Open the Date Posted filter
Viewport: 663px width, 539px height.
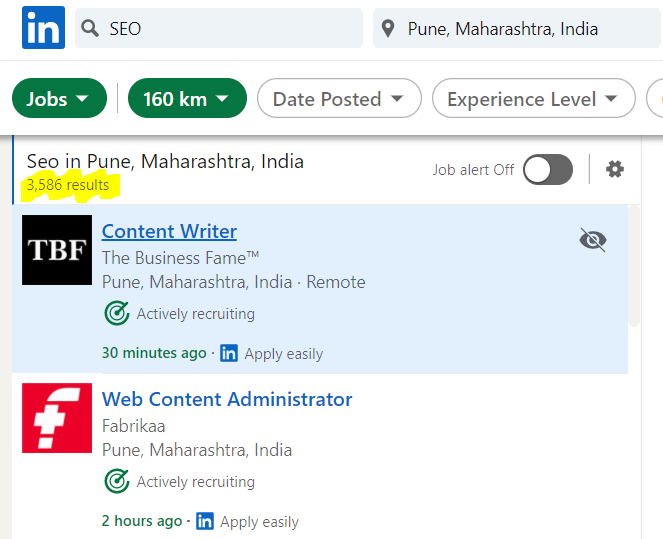pos(339,98)
